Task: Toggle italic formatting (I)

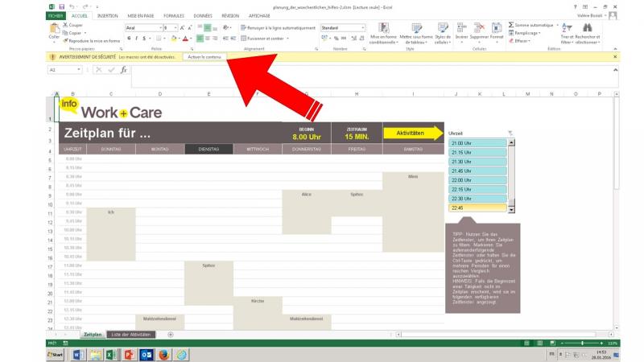Action: tap(137, 38)
